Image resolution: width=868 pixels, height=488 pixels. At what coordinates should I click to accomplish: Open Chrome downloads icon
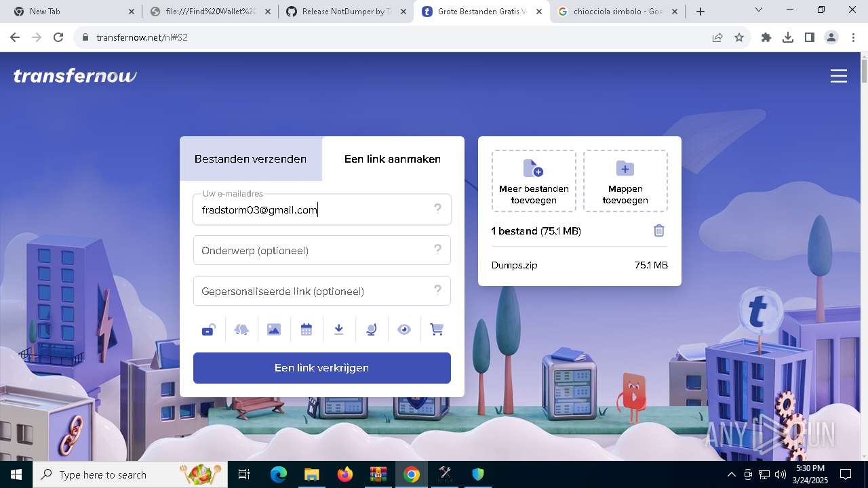(788, 37)
